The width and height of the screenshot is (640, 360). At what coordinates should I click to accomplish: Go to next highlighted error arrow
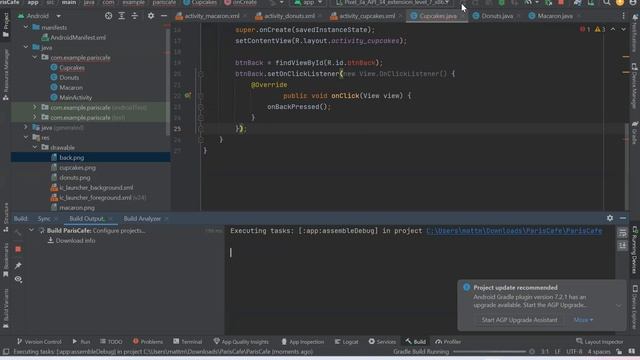(x=623, y=29)
